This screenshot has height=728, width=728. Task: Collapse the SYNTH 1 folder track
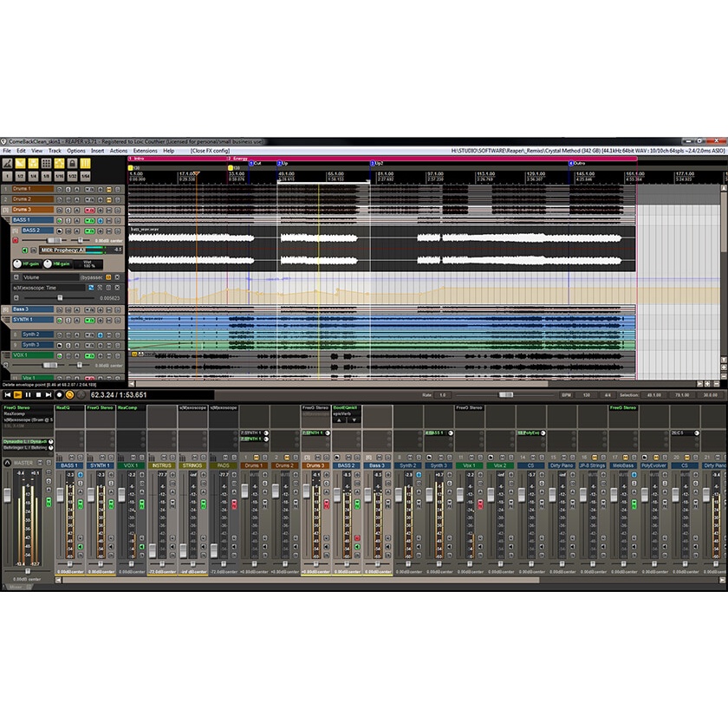tap(5, 320)
